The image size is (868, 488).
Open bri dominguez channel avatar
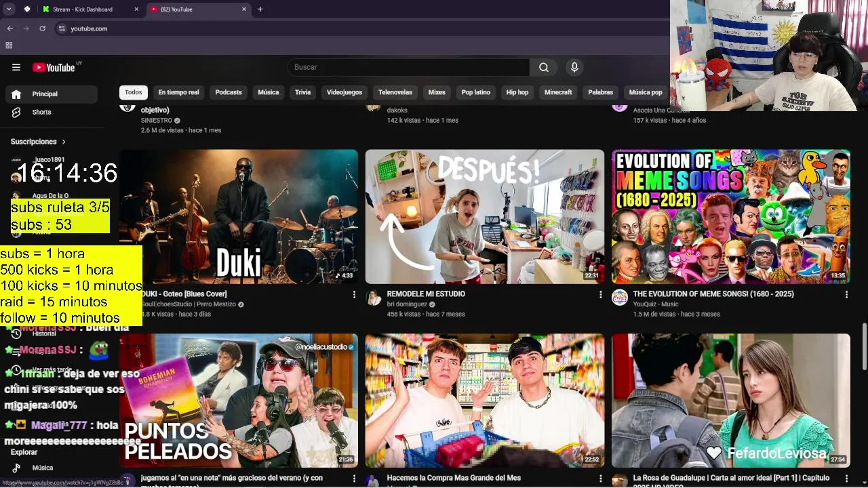click(x=374, y=298)
